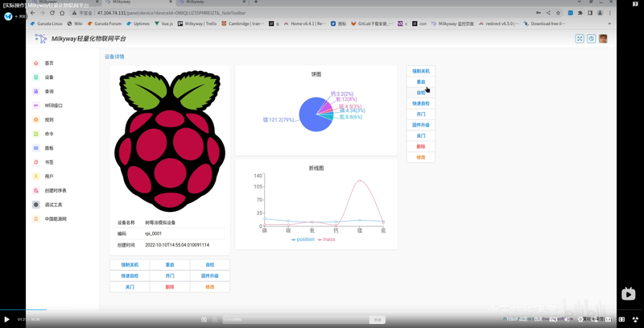Open the Milkyway | Trello bookmark
Screen dimensions: 644x328
(x=197, y=24)
